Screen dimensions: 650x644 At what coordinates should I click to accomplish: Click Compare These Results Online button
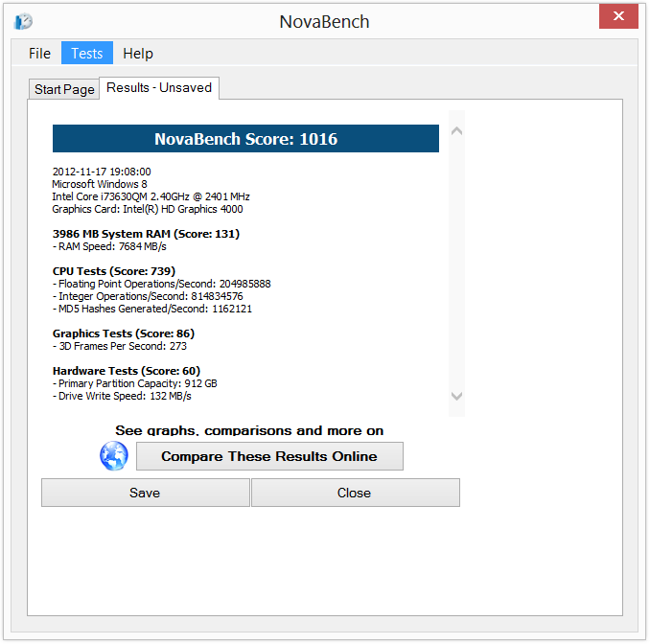click(269, 456)
